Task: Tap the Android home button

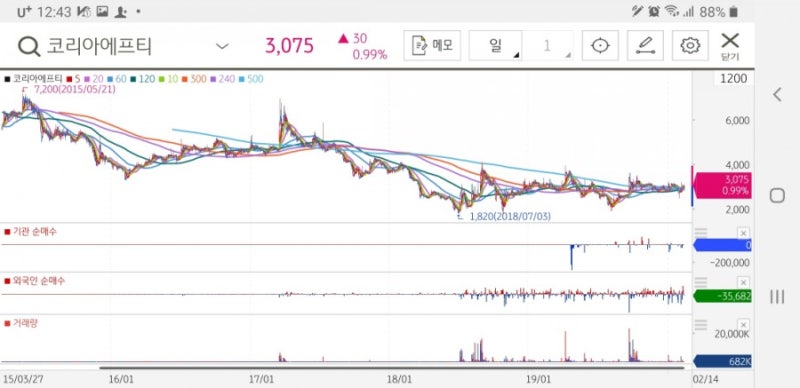Action: pos(777,196)
